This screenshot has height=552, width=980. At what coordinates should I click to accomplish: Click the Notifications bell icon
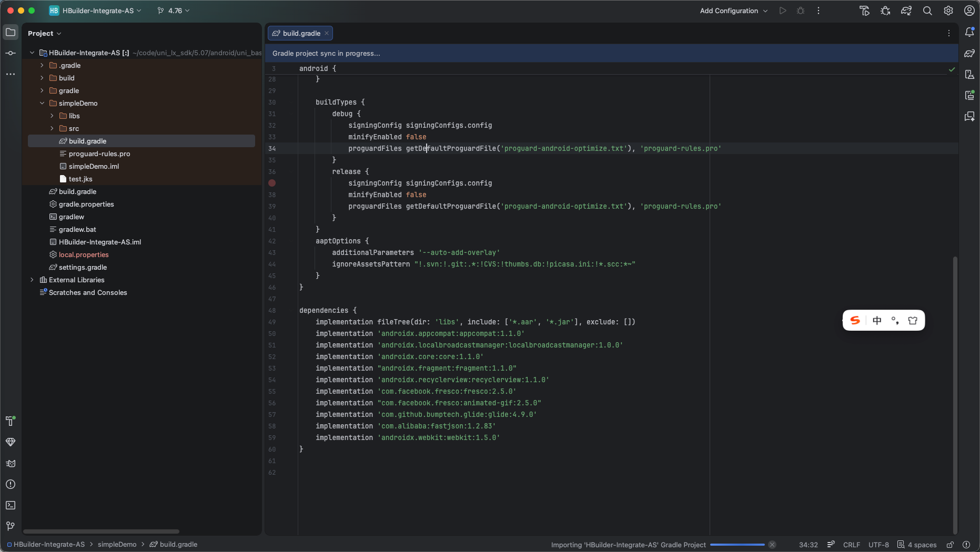point(969,33)
